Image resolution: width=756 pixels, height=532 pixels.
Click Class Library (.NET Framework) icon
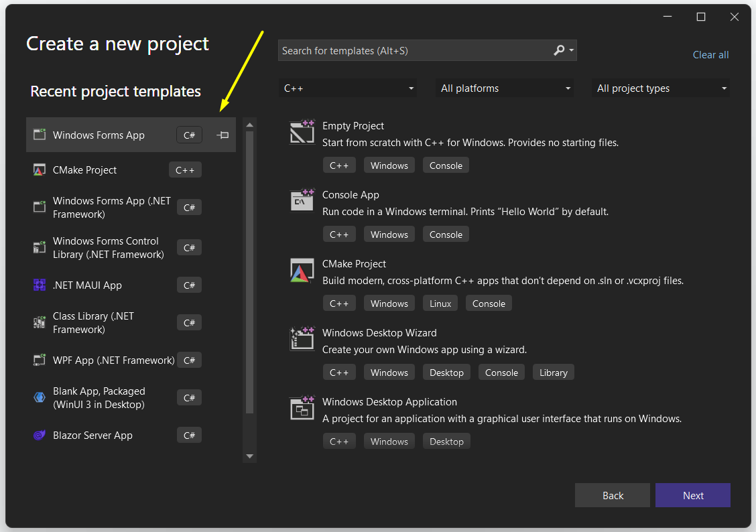click(x=39, y=322)
